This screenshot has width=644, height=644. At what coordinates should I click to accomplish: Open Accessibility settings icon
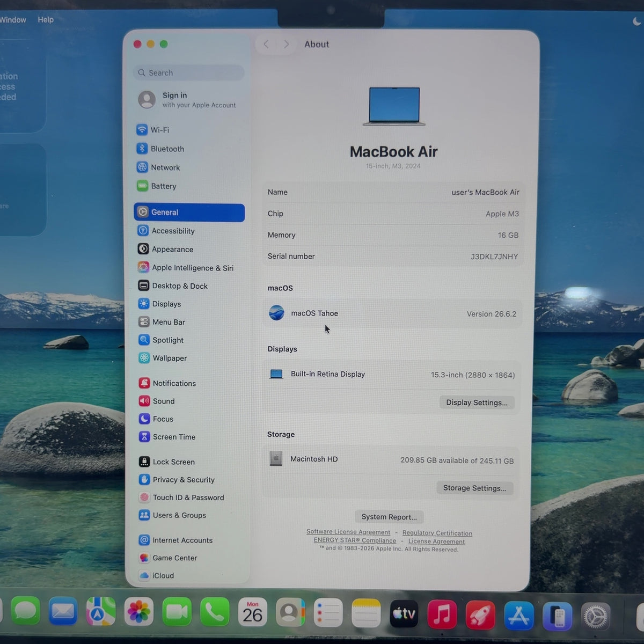tap(143, 231)
